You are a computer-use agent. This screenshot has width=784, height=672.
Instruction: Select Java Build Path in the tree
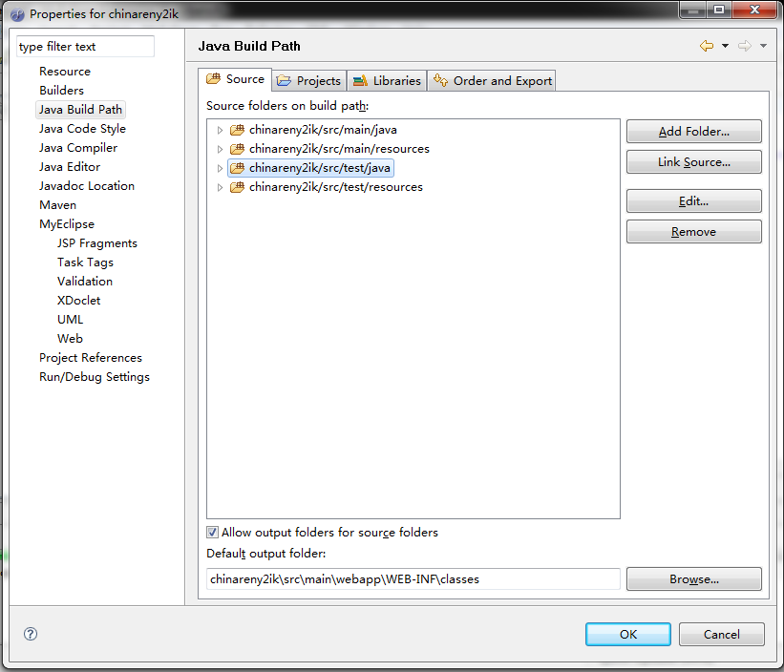80,110
